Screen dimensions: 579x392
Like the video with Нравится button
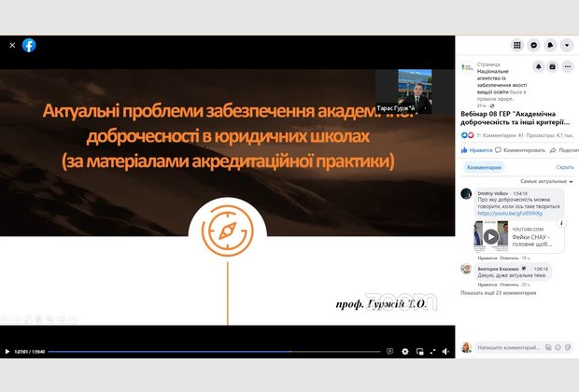pyautogui.click(x=477, y=149)
